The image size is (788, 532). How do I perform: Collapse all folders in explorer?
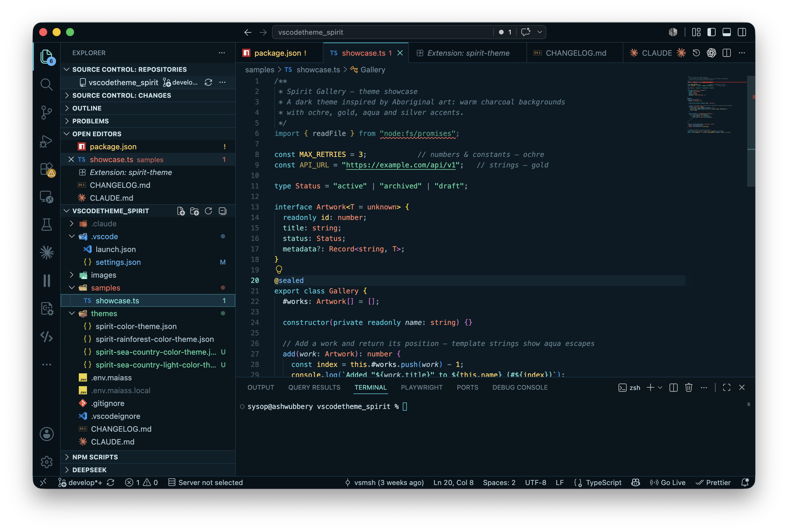point(222,211)
